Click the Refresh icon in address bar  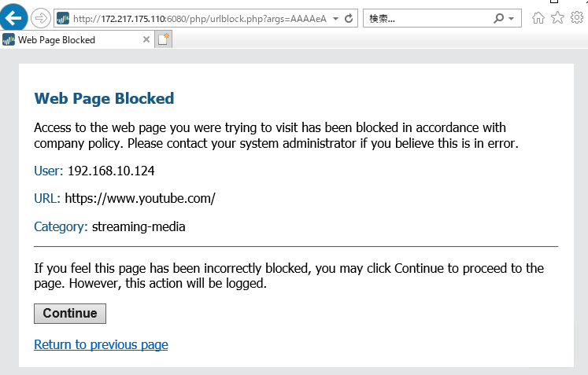pyautogui.click(x=349, y=18)
